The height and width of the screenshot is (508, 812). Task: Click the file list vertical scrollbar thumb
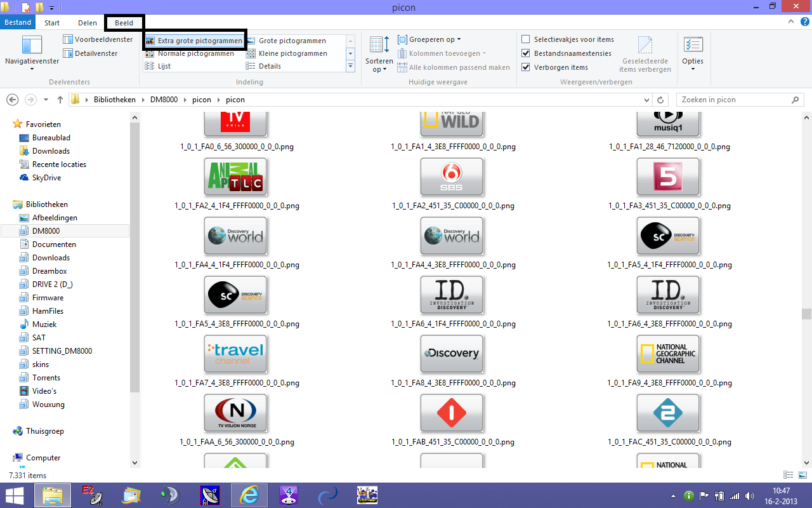tap(806, 314)
